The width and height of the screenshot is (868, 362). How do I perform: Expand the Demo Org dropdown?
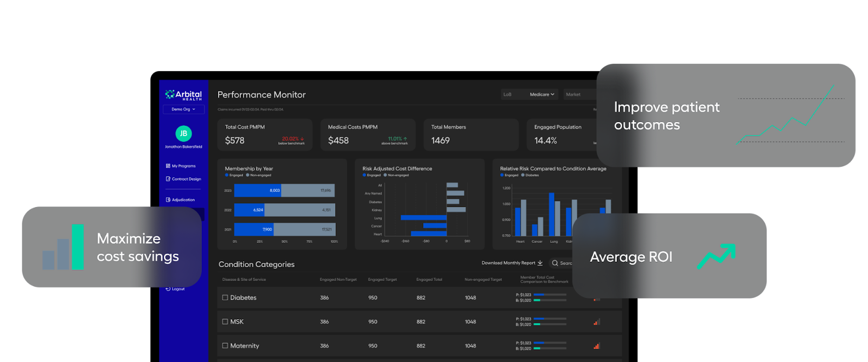tap(183, 109)
